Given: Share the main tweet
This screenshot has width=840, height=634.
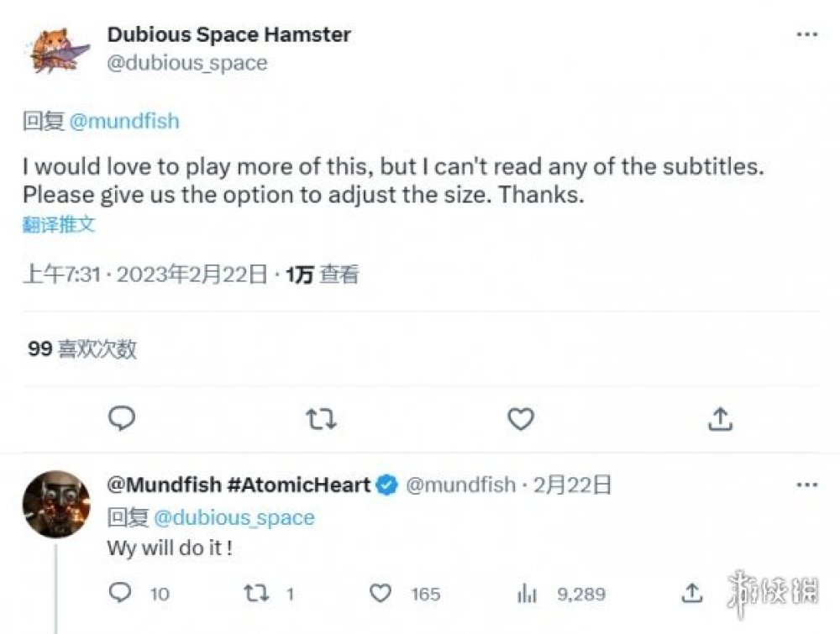Looking at the screenshot, I should [x=721, y=418].
